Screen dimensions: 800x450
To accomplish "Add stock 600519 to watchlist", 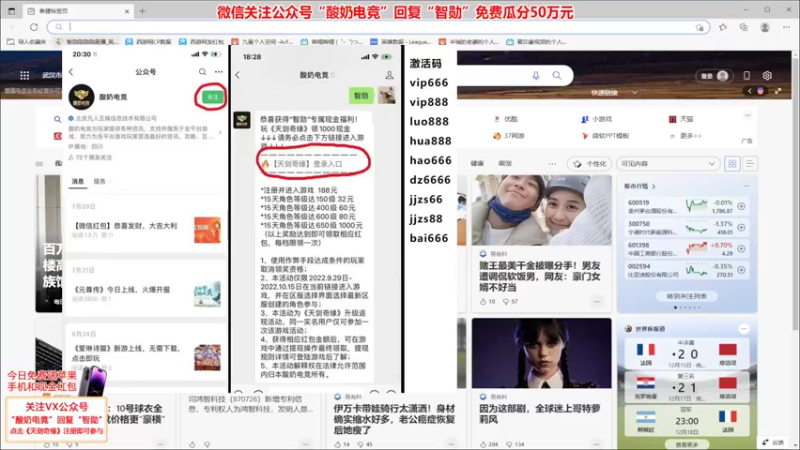I will coord(741,206).
